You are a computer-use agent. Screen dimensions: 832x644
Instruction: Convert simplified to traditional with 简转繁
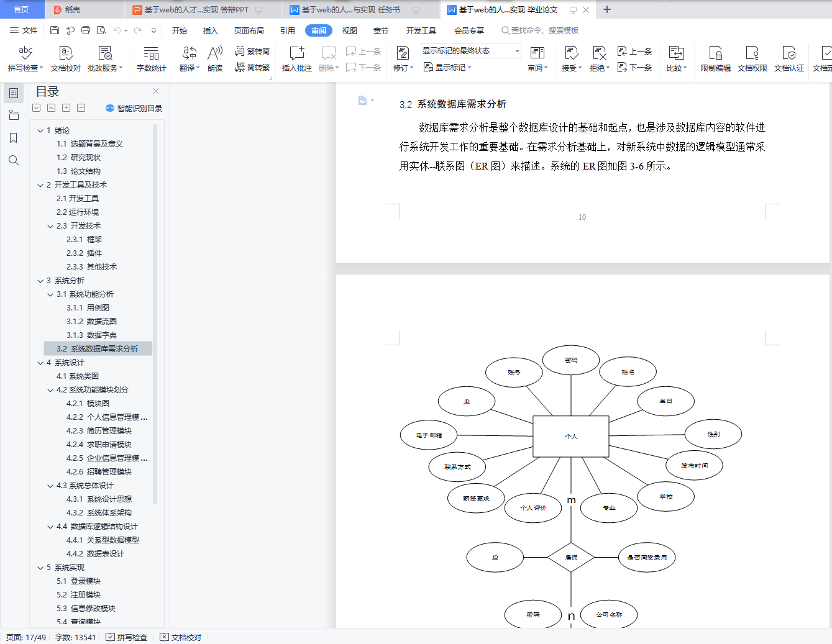click(252, 68)
